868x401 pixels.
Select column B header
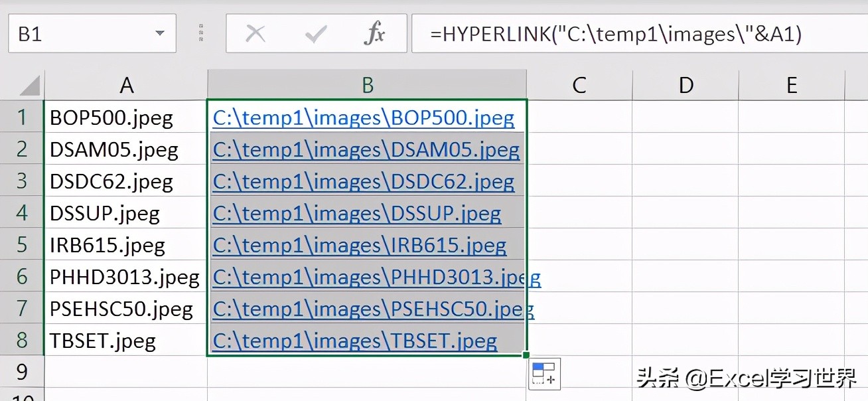pos(367,85)
